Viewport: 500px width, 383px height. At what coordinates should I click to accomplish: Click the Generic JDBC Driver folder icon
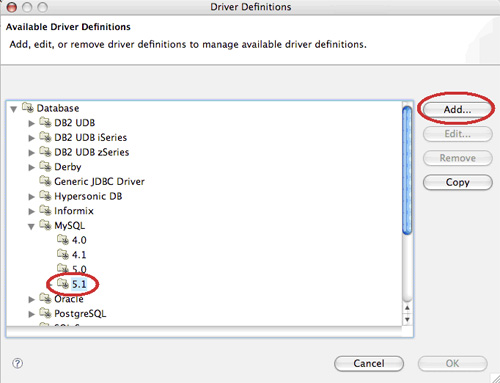click(x=45, y=181)
